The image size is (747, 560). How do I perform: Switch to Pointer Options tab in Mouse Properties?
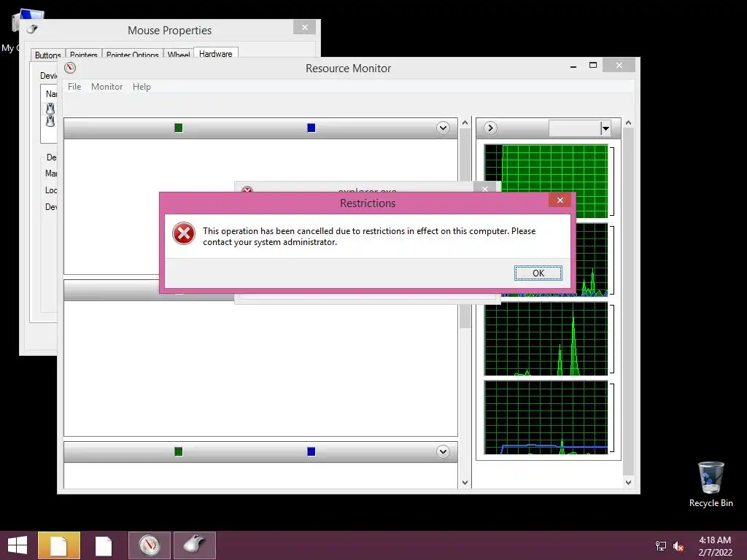tap(133, 55)
